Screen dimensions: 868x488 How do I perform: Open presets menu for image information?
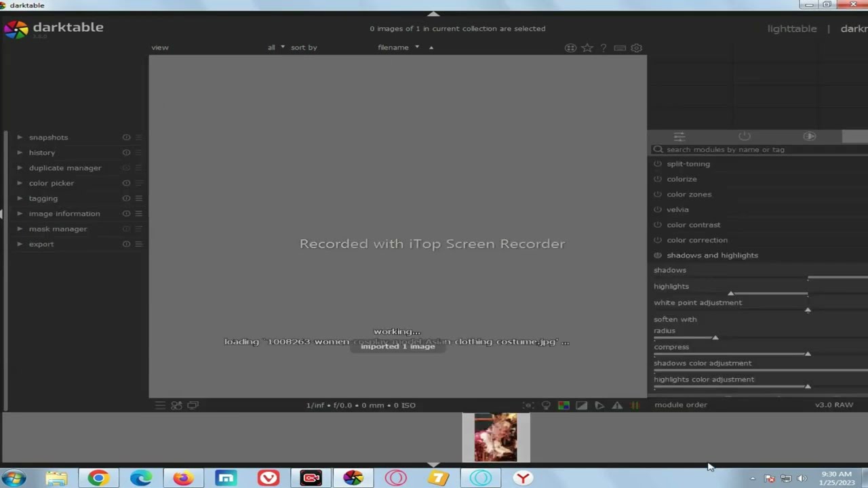(138, 213)
